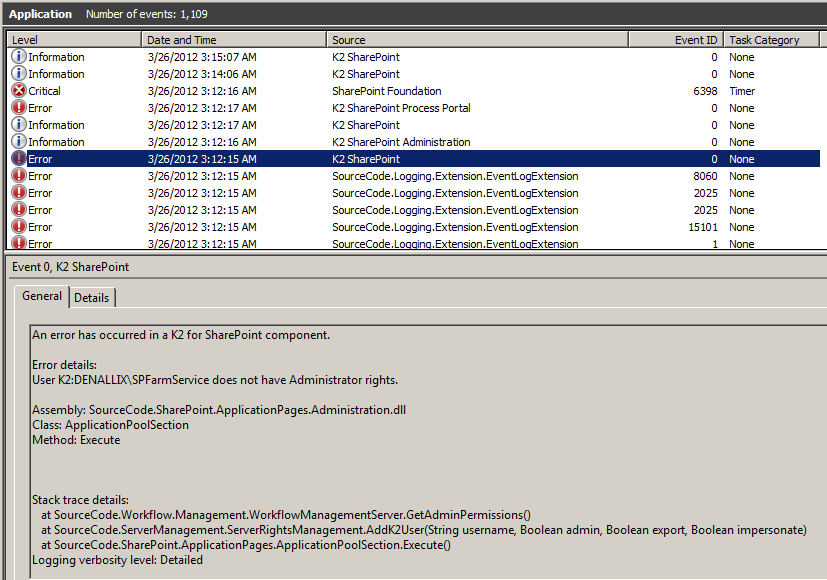Click the 'Number of events: 1,109' text

tap(147, 14)
